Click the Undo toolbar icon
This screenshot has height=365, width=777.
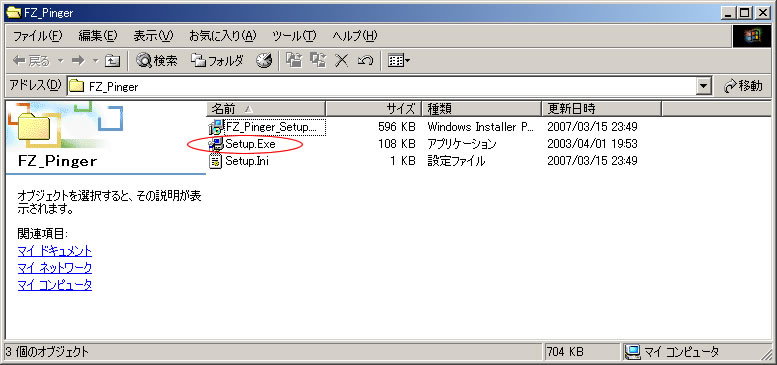(x=365, y=61)
